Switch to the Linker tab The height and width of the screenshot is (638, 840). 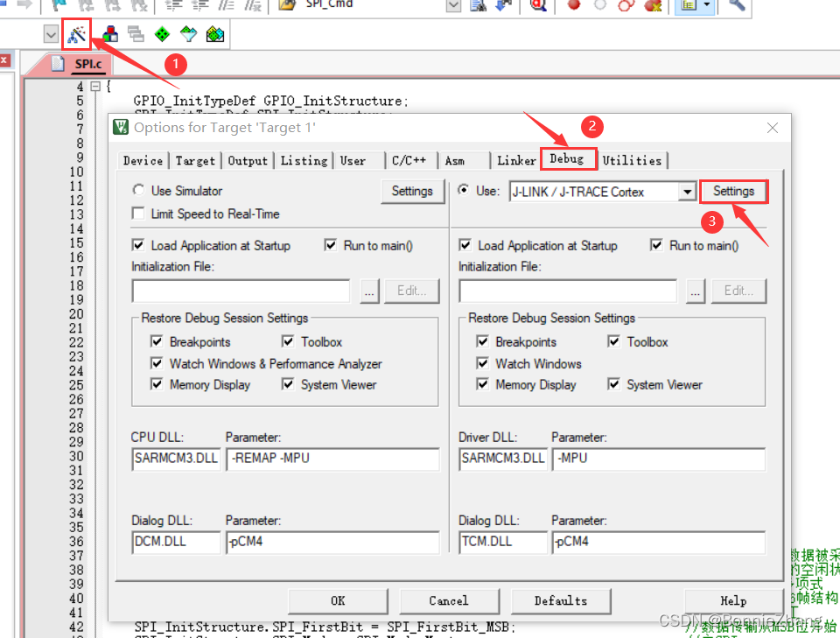coord(516,161)
